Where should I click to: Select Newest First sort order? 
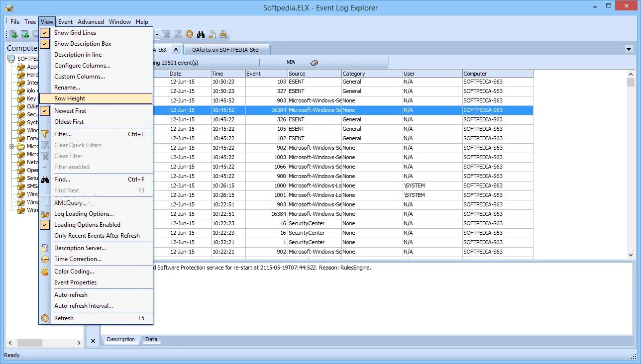tap(96, 111)
